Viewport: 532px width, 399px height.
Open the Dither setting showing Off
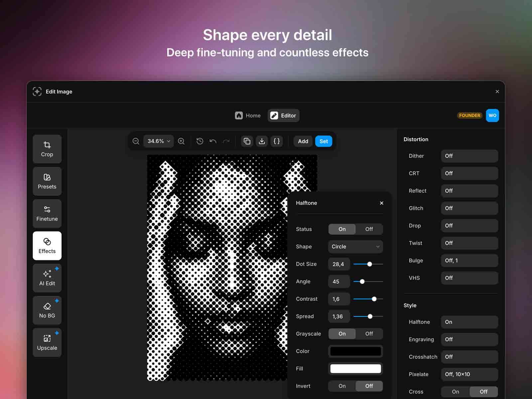click(x=469, y=156)
